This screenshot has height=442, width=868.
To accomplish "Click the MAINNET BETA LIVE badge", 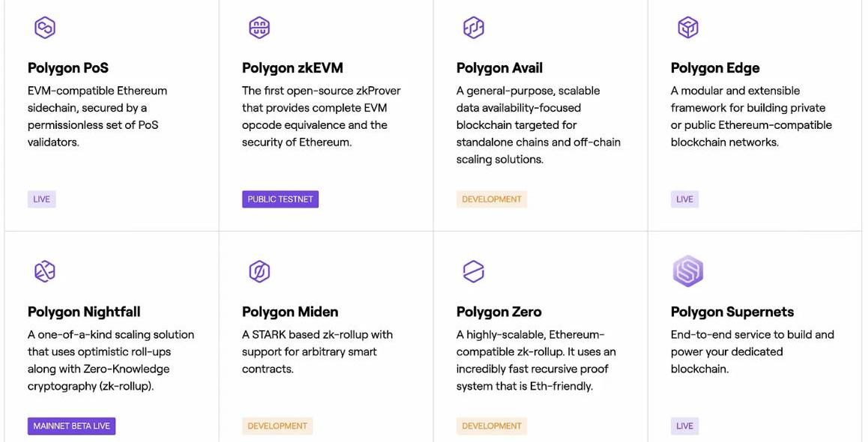I will [x=72, y=426].
